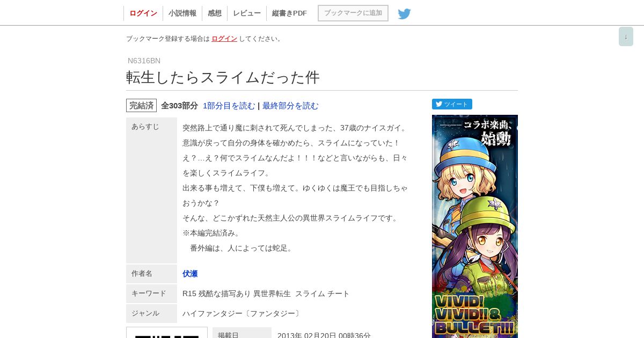Click the キーワード label cell

[x=151, y=293]
